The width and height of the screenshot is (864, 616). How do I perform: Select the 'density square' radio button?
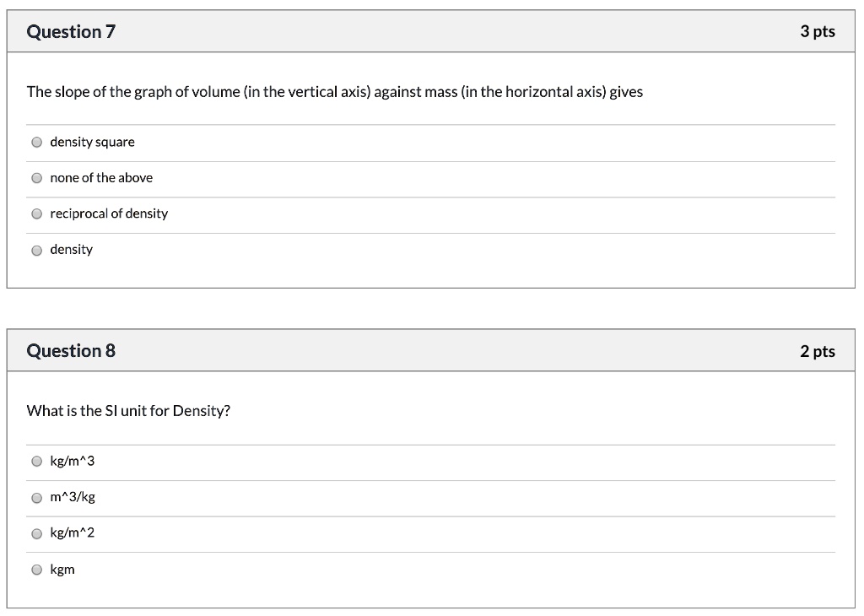point(37,143)
